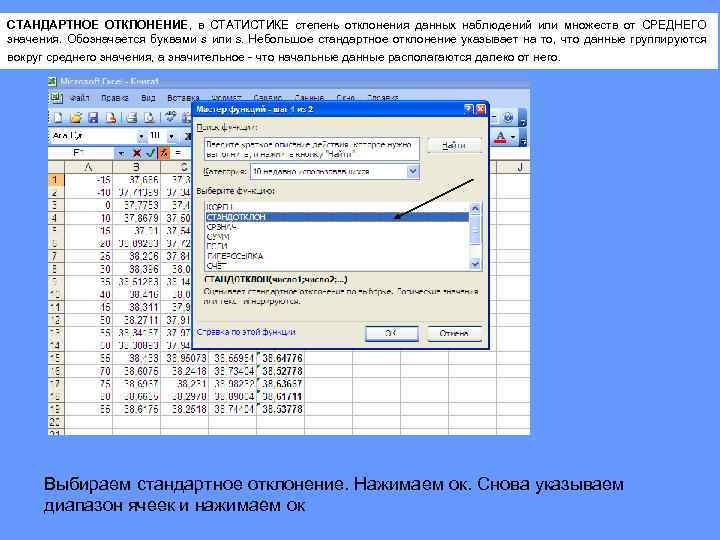The image size is (720, 540).
Task: Select СРЗНАЧ in the function list
Action: 337,227
